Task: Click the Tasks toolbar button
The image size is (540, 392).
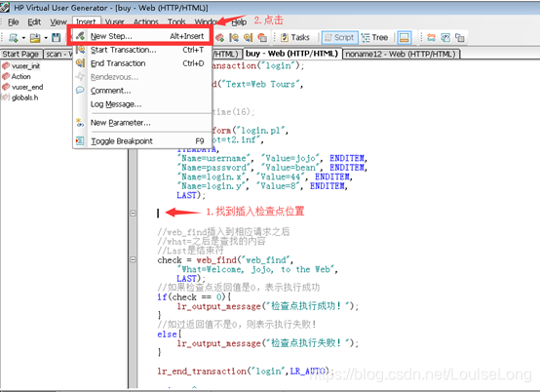Action: 295,37
